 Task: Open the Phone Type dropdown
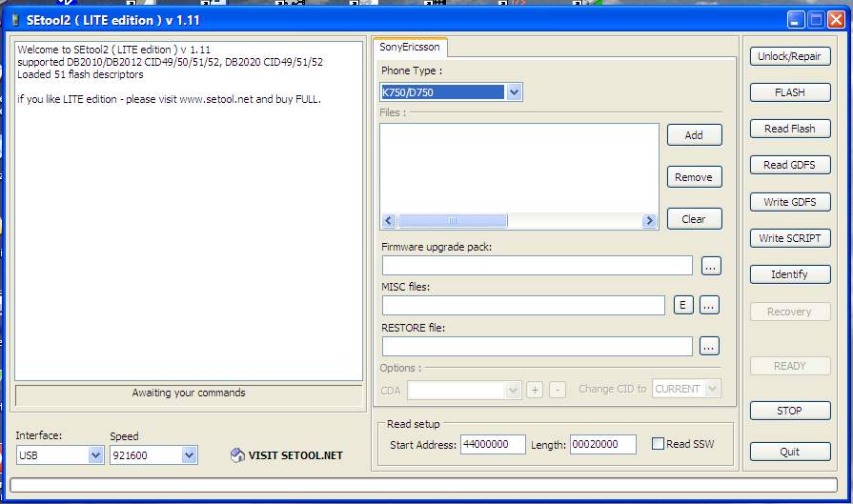coord(514,92)
